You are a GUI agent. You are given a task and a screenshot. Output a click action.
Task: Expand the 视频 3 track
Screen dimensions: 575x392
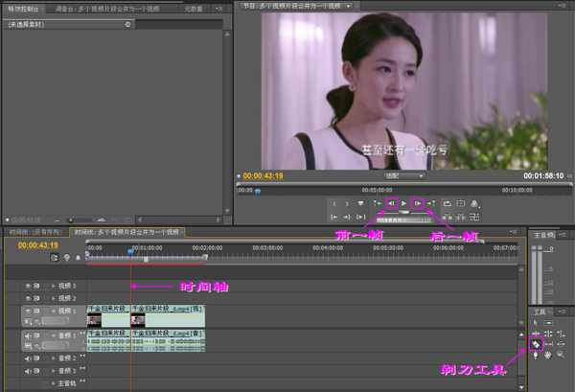coord(54,286)
